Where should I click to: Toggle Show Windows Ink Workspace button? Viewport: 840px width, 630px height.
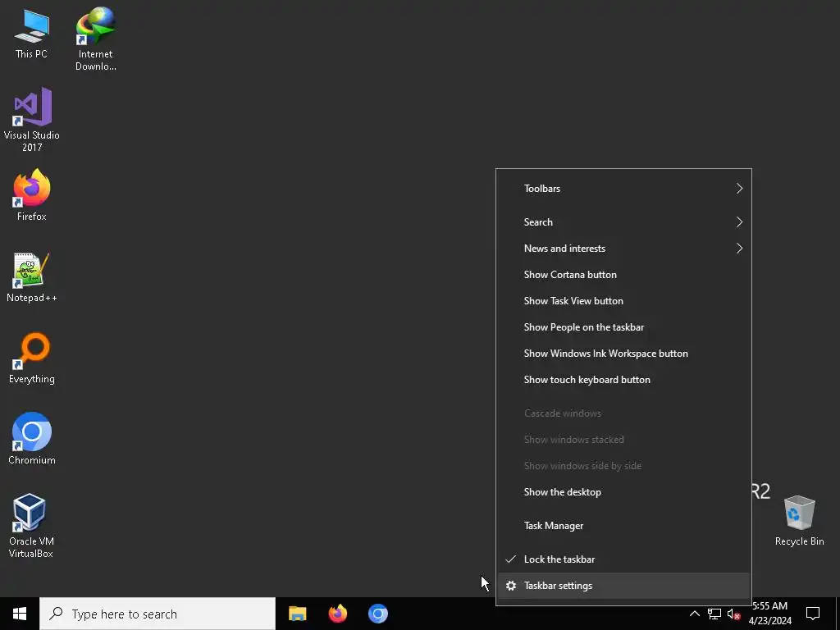tap(623, 353)
